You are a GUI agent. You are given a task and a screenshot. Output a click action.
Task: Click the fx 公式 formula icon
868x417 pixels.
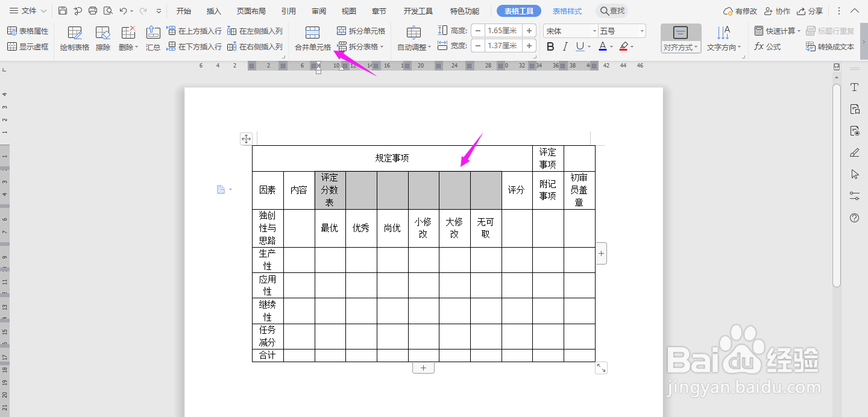coord(766,46)
